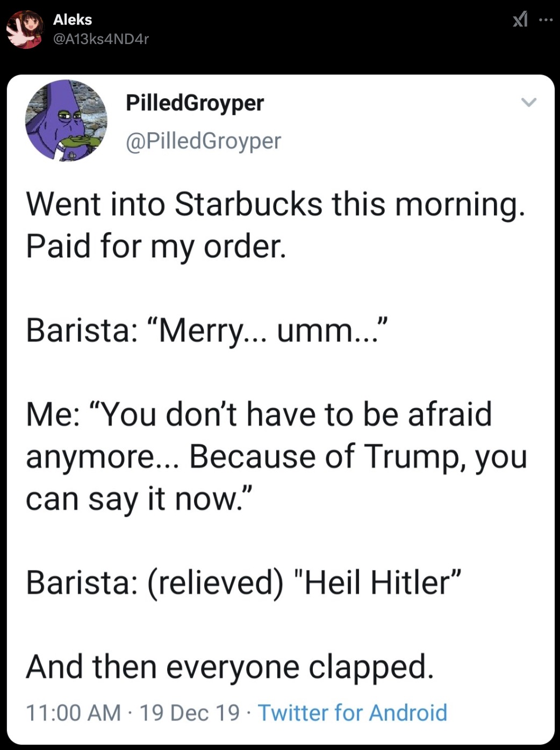The image size is (560, 750).
Task: Tap "And then everyone clapped." text
Action: (229, 667)
